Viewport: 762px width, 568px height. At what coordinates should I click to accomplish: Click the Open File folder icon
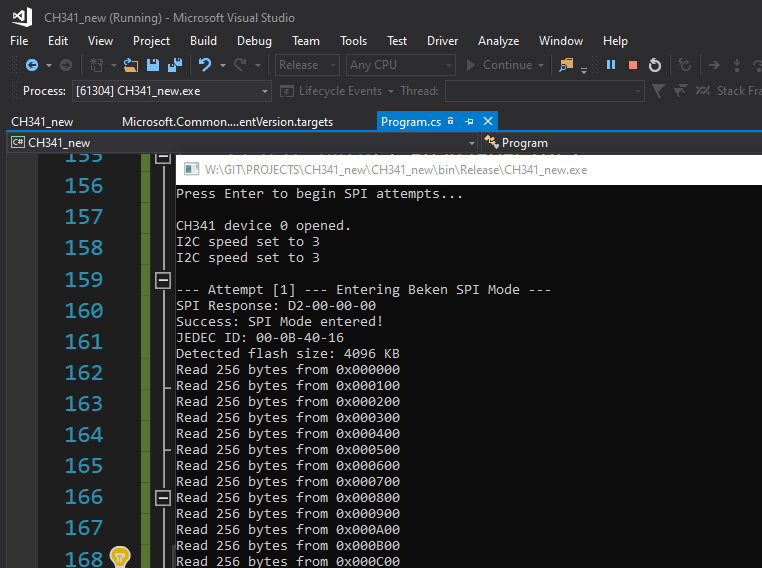tap(131, 65)
